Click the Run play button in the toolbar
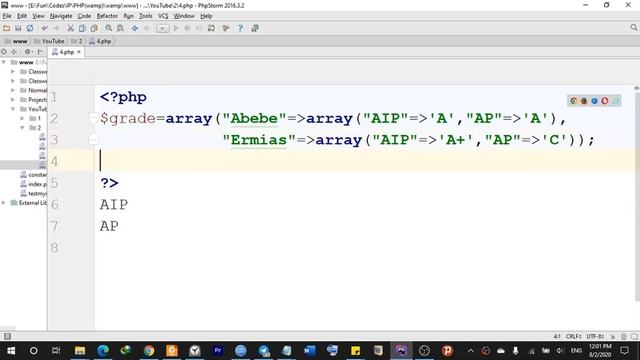 (176, 28)
